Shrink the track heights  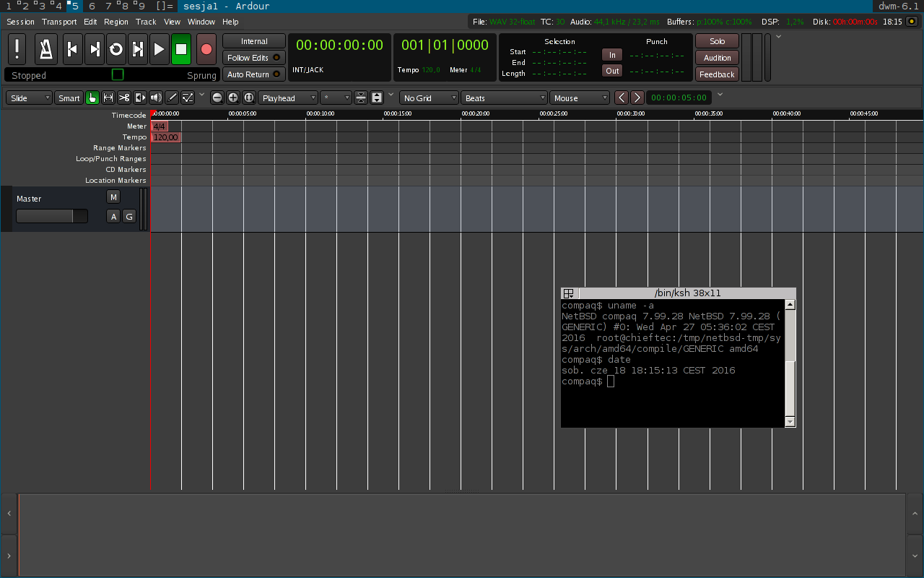coord(360,98)
